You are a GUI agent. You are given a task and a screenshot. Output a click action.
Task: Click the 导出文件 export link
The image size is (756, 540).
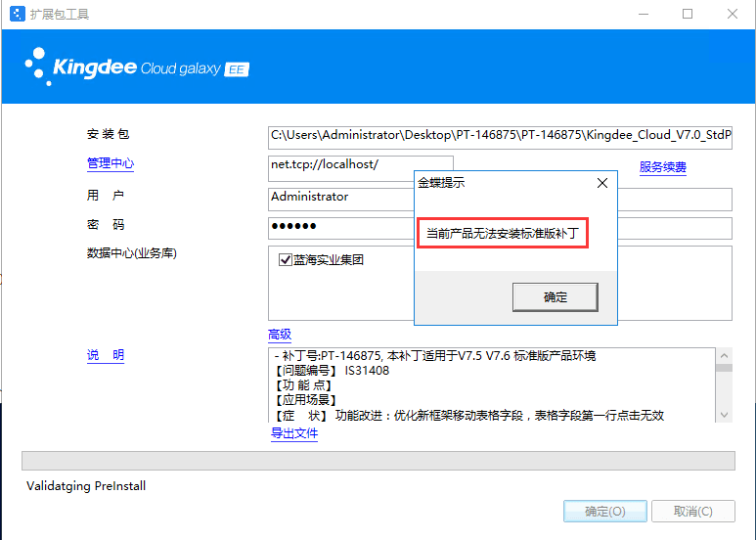(294, 433)
